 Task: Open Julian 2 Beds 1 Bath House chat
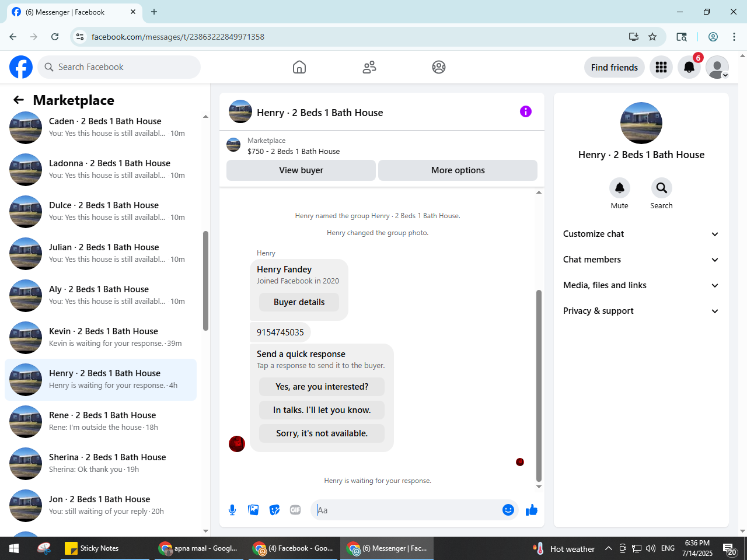[x=100, y=253]
